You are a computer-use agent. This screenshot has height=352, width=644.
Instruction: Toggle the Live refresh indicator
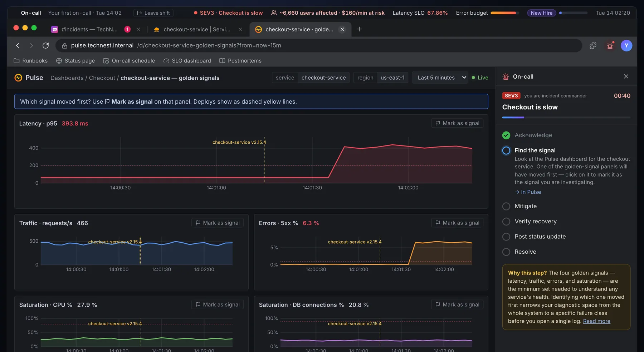click(480, 78)
